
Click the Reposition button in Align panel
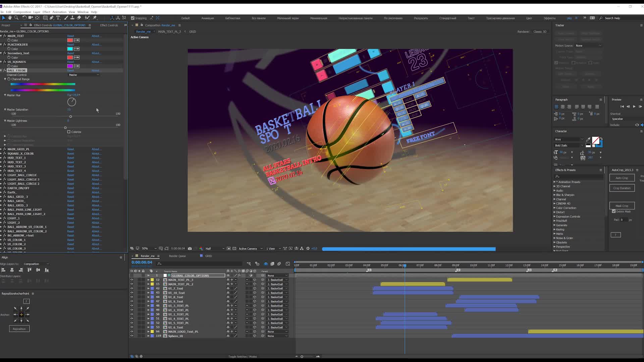[19, 329]
